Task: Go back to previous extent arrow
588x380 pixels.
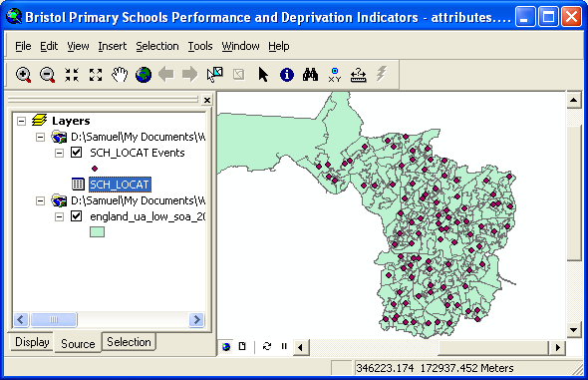Action: coord(166,74)
